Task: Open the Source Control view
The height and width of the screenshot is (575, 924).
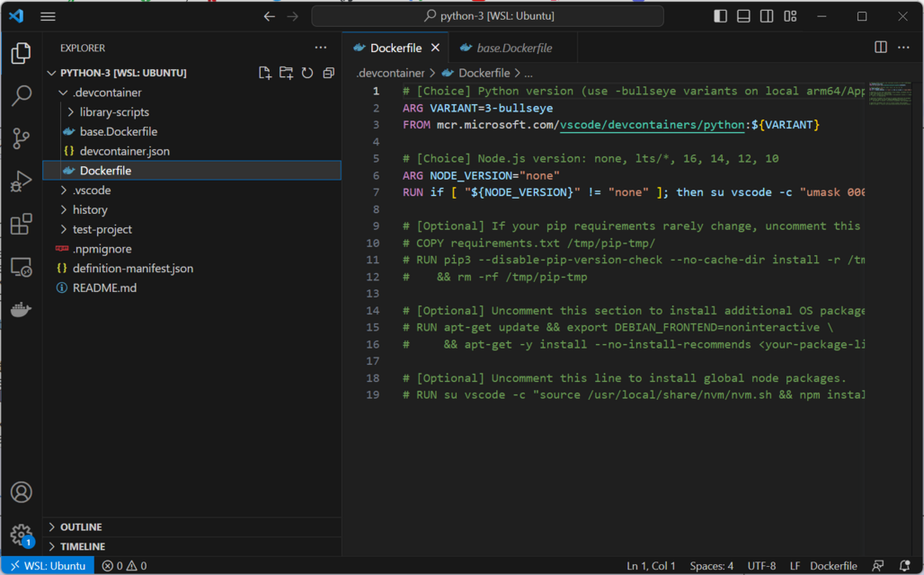Action: click(x=22, y=138)
